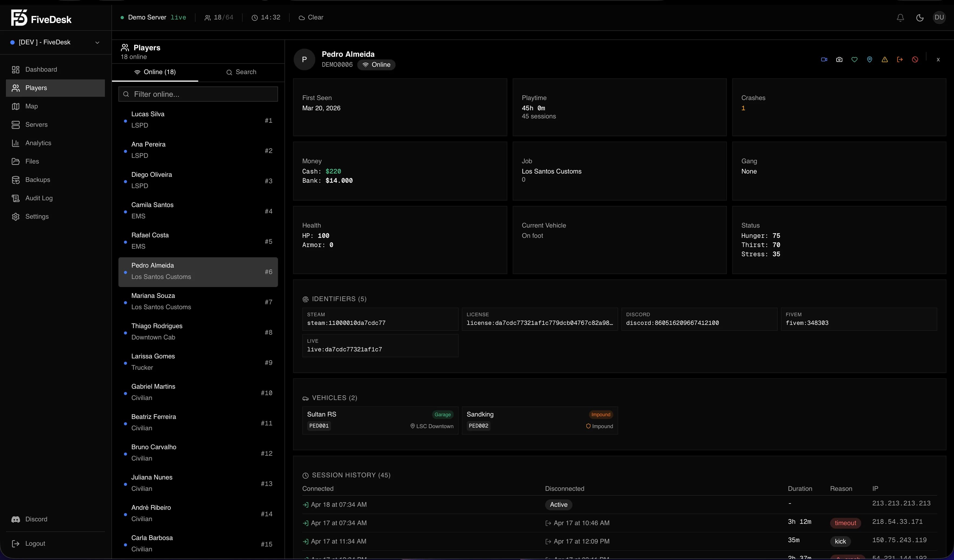Click the Active session badge
The height and width of the screenshot is (560, 954).
(x=558, y=505)
